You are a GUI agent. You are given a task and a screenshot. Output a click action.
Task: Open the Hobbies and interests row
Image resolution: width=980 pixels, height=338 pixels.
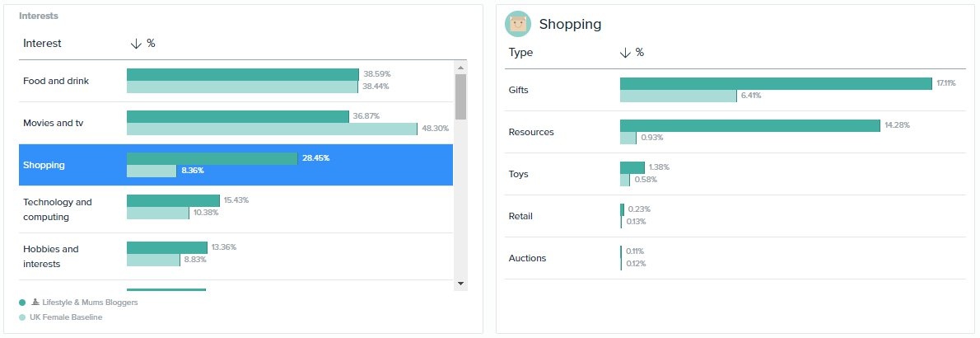(x=236, y=256)
